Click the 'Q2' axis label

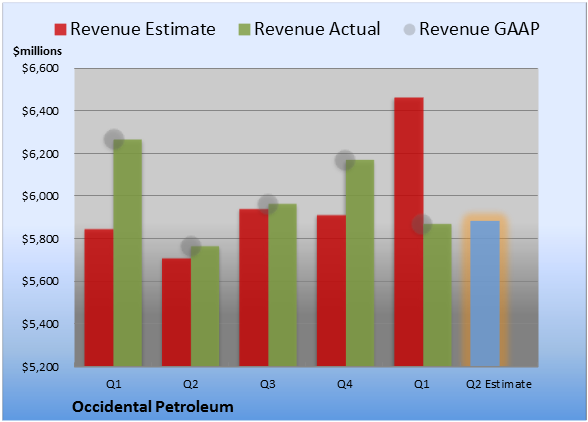(190, 384)
